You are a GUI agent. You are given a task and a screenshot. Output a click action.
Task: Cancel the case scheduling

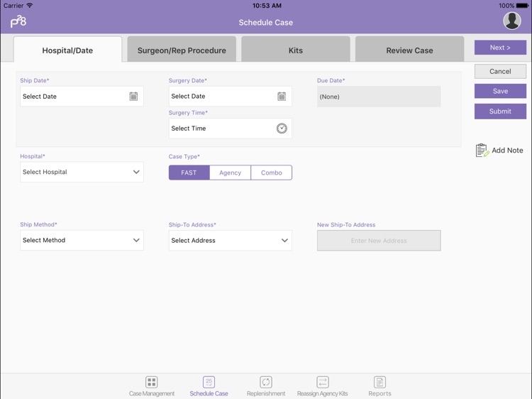(x=500, y=71)
